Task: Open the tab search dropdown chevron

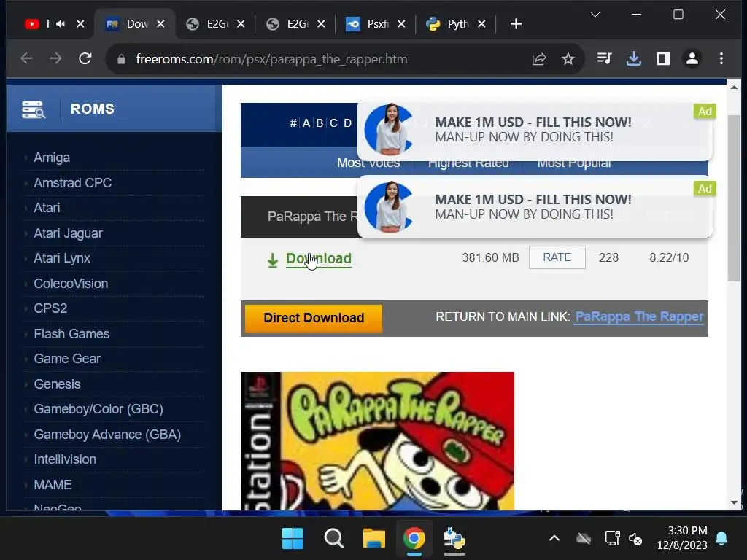Action: pos(595,15)
